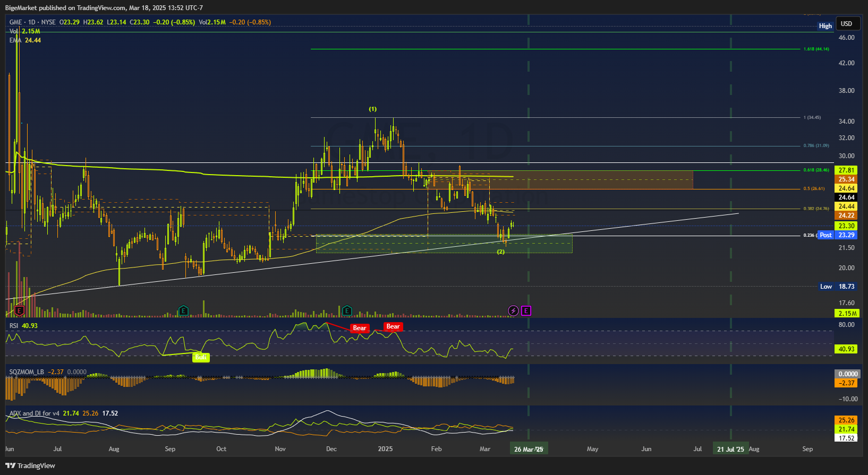Select the EMA 24.44 indicator legend
The width and height of the screenshot is (868, 475).
tap(25, 40)
